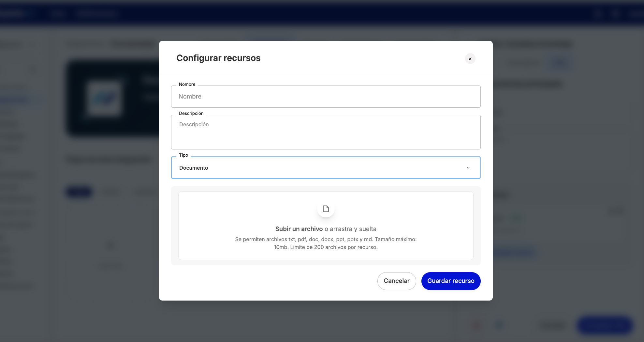Viewport: 644px width, 342px height.
Task: Click the "Configurar recursos" dialog title
Action: point(218,58)
